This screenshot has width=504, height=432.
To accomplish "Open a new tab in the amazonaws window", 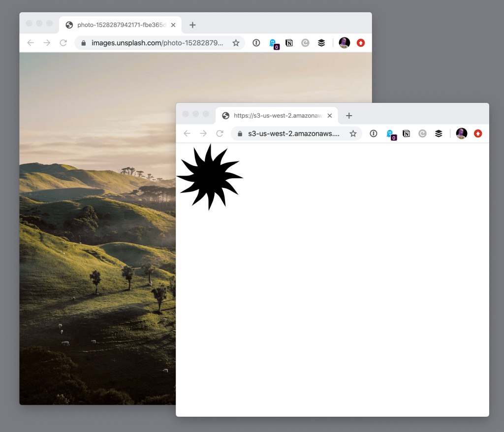I will pyautogui.click(x=349, y=116).
